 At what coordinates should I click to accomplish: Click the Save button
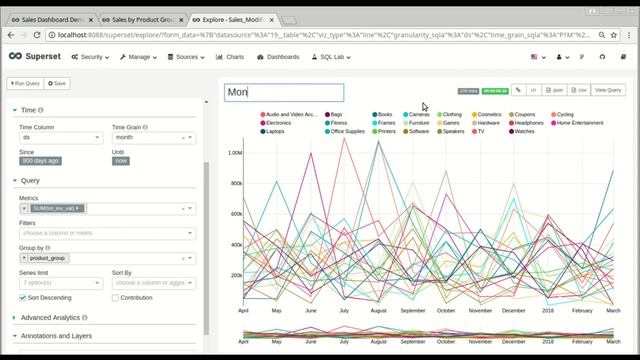(x=57, y=84)
